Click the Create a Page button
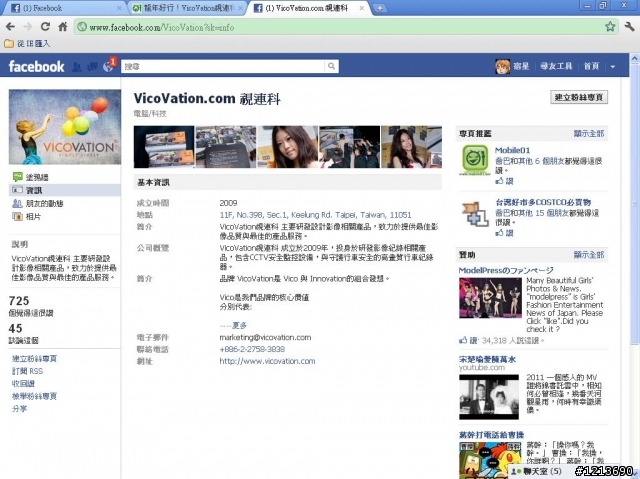Image resolution: width=640 pixels, height=479 pixels. click(579, 97)
